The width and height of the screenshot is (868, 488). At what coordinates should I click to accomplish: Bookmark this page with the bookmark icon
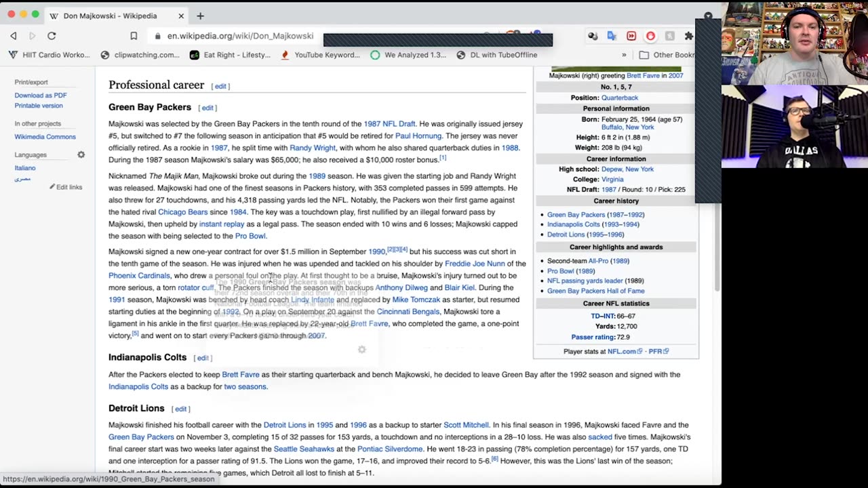click(x=134, y=36)
